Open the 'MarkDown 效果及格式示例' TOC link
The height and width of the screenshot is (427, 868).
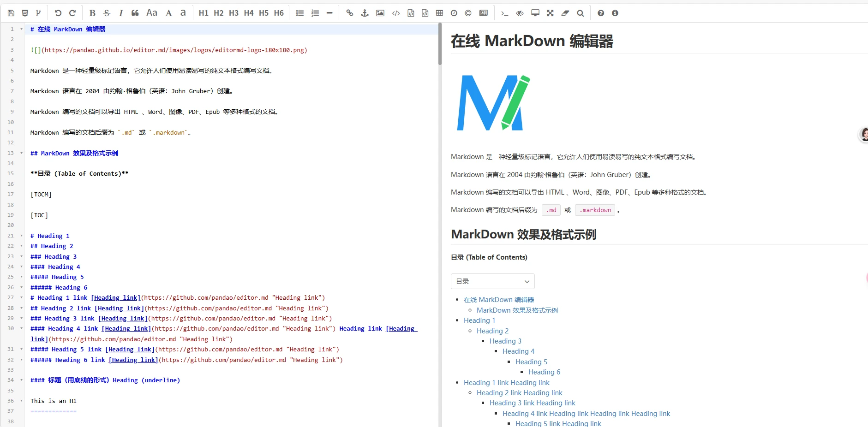(517, 310)
